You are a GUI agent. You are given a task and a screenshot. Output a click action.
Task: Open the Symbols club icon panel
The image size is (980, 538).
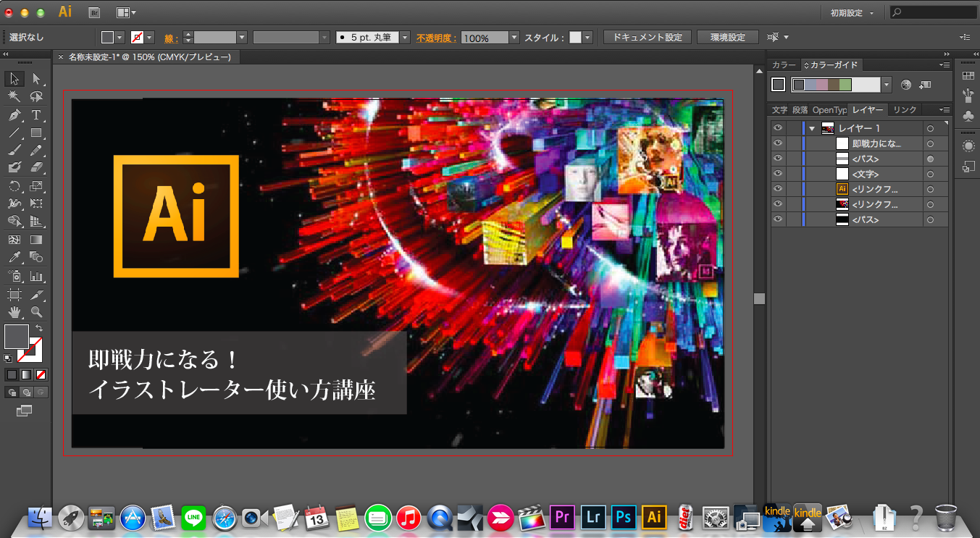tap(968, 115)
